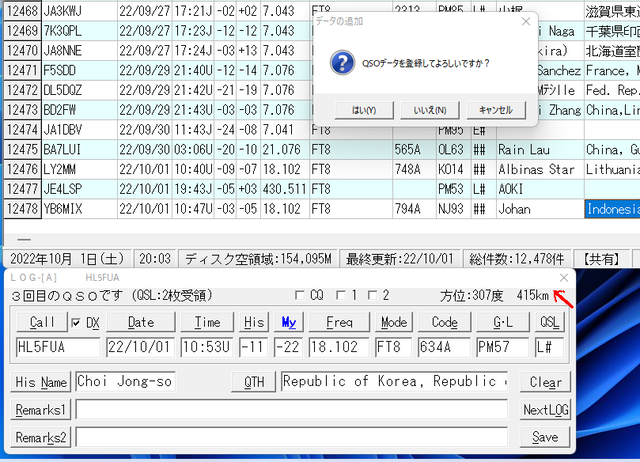Click the キャンセル button in dialog
The image size is (640, 462).
tap(496, 110)
